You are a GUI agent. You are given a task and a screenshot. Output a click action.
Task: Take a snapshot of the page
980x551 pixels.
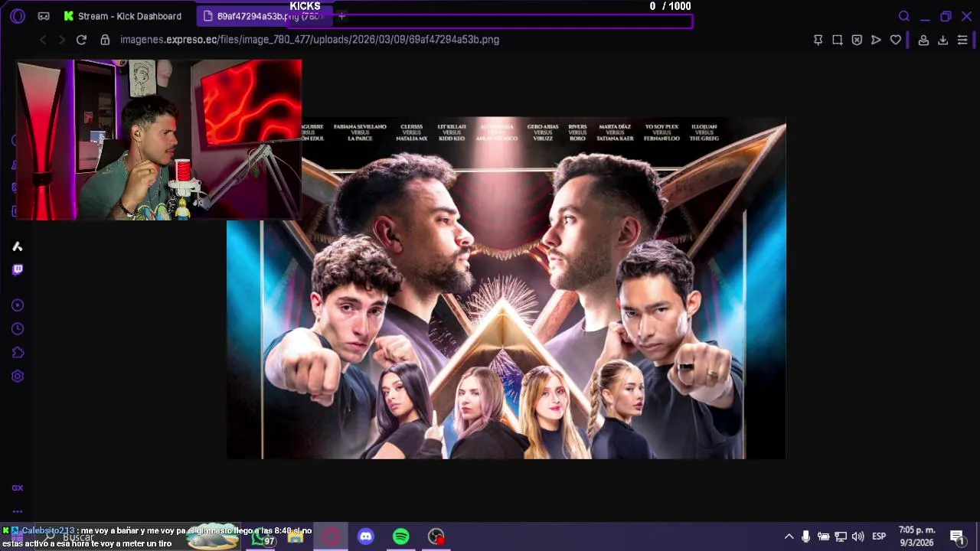click(838, 40)
